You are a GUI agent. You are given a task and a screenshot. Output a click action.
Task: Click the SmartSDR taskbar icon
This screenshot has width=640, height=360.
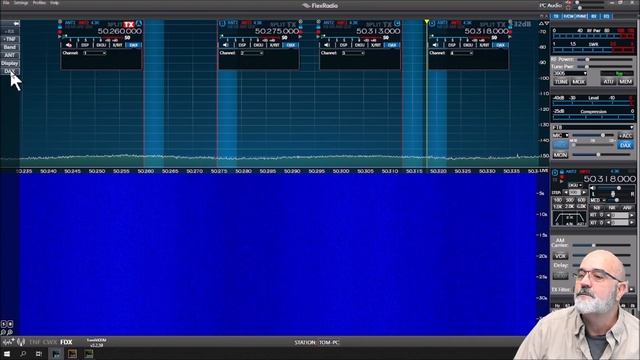click(56, 354)
